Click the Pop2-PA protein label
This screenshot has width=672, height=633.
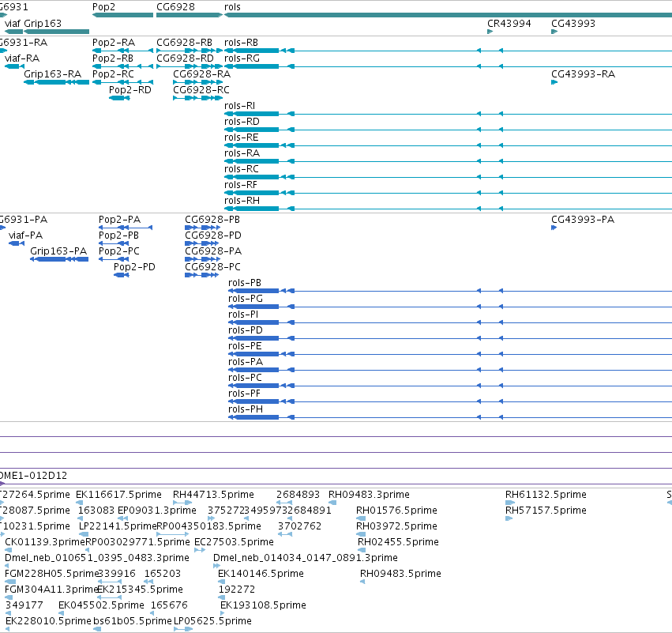119,219
